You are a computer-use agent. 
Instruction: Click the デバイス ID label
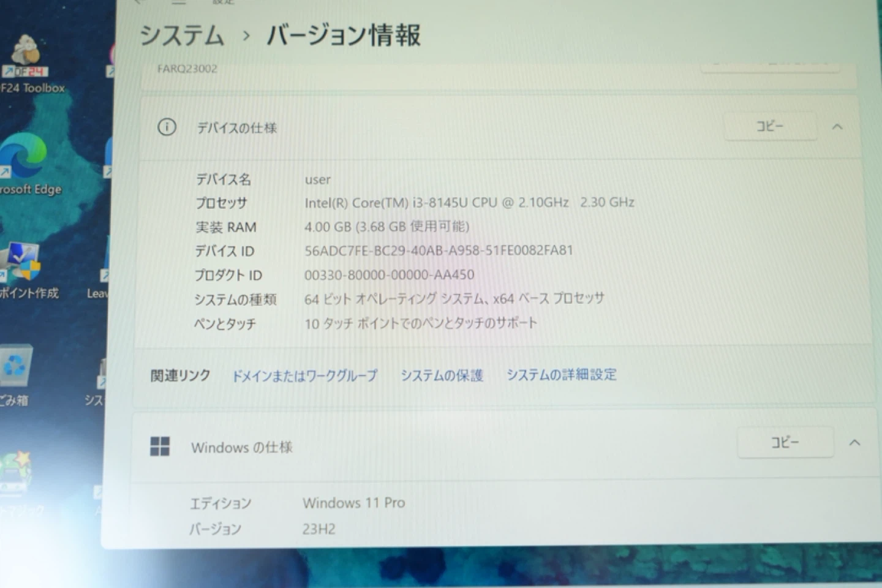tap(224, 251)
